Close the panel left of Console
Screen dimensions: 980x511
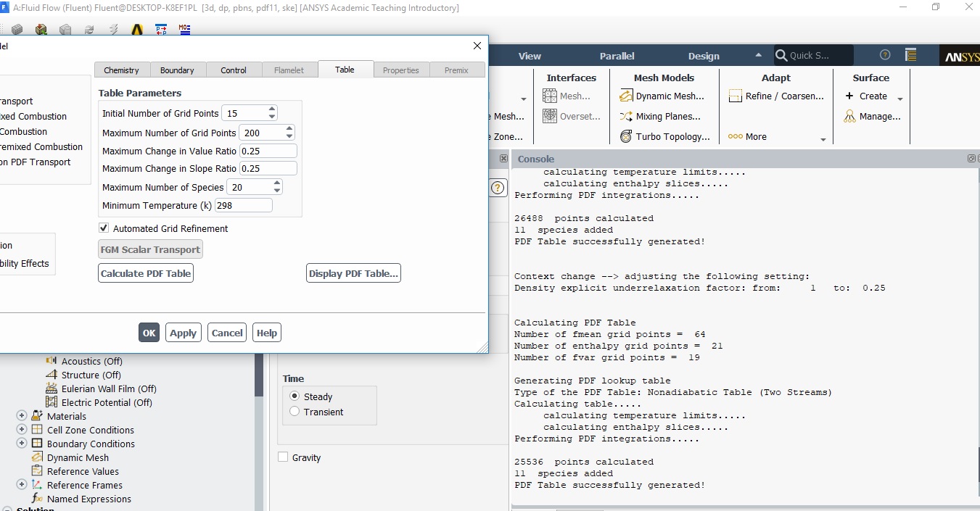503,158
